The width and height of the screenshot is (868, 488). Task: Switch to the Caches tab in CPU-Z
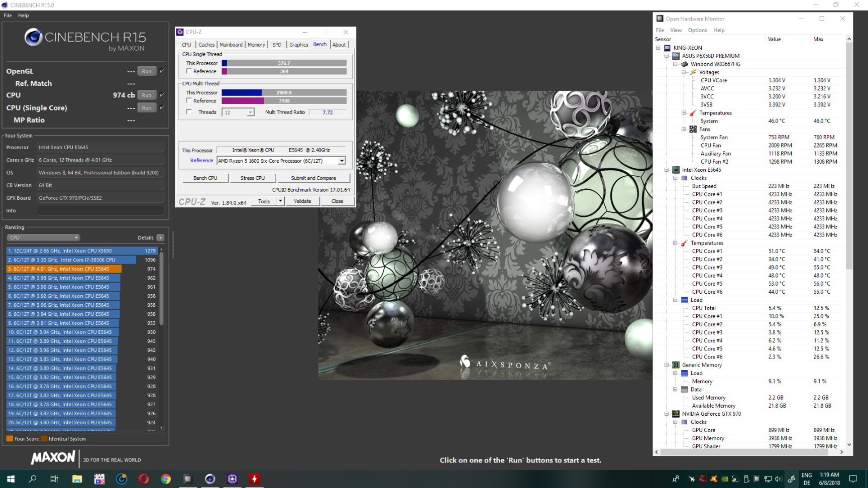(206, 45)
